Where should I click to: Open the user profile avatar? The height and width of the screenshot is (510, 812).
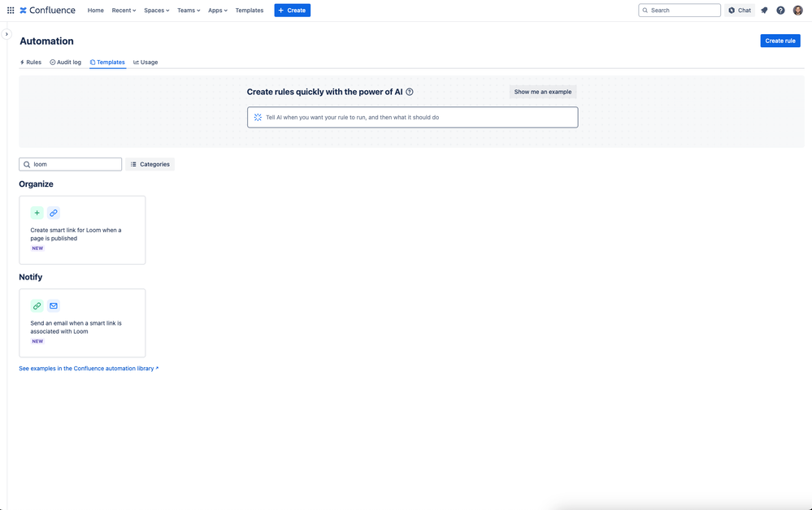pos(797,11)
